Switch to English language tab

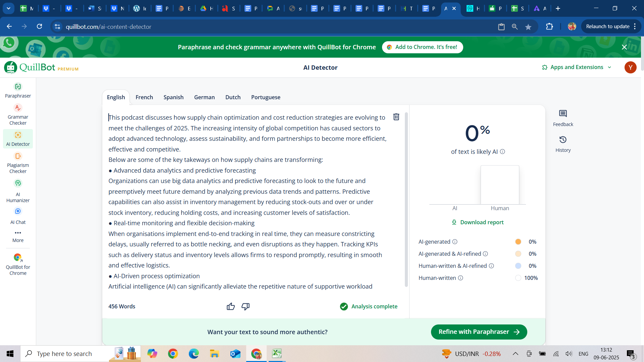pyautogui.click(x=116, y=97)
